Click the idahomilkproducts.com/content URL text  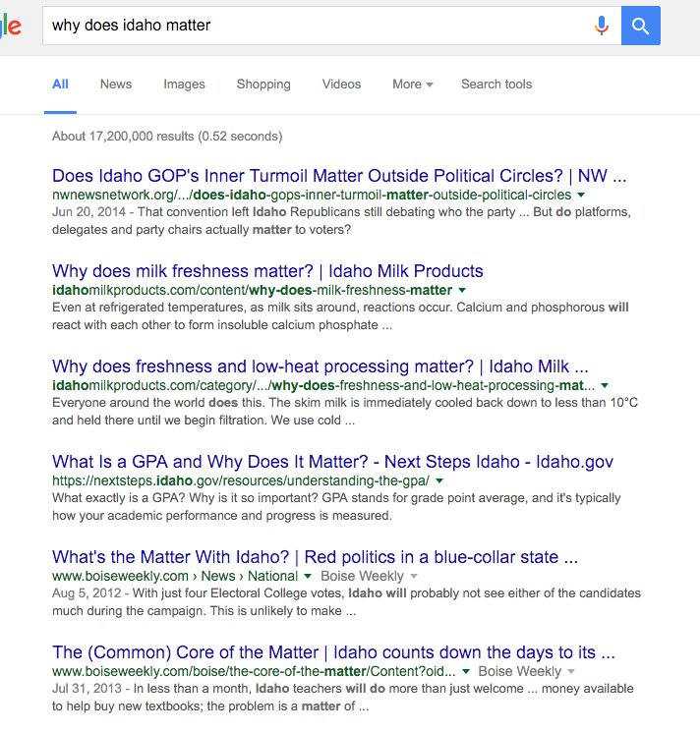(252, 290)
